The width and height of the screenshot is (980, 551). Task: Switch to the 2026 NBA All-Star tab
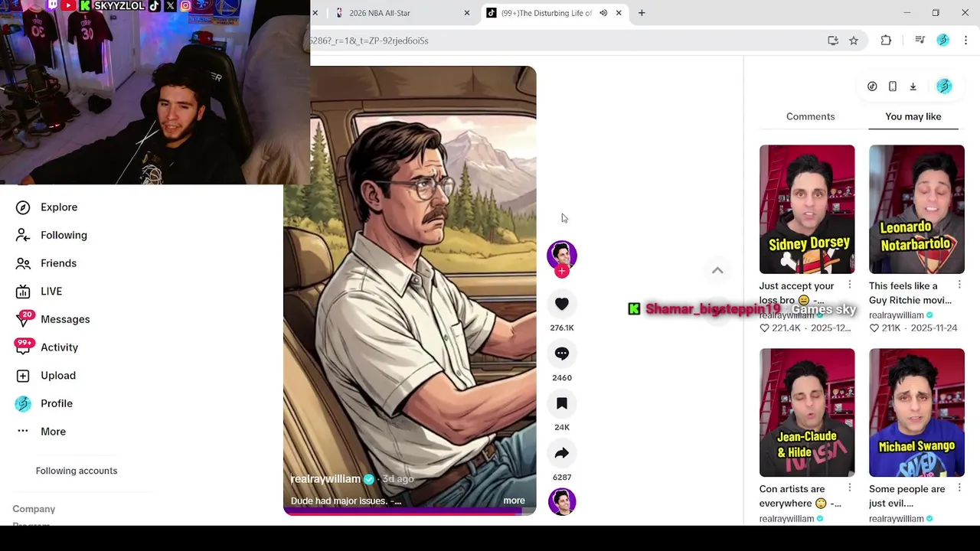402,13
